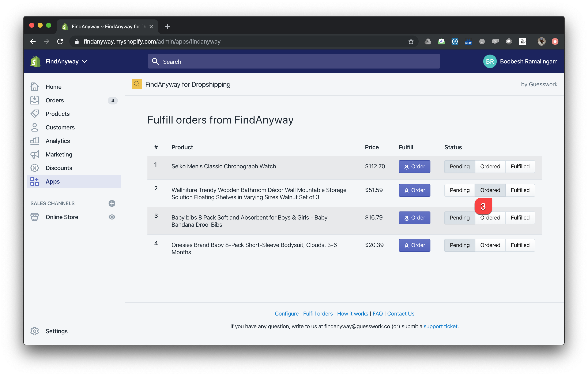Click the Home house icon in the sidebar
The height and width of the screenshot is (376, 588).
tap(35, 86)
